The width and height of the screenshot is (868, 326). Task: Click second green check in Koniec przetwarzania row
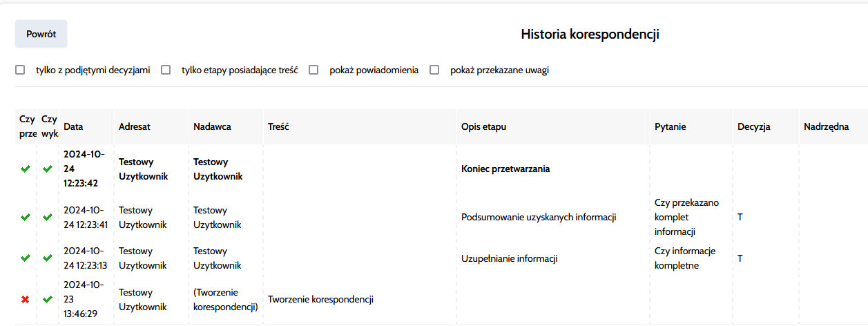pyautogui.click(x=48, y=169)
